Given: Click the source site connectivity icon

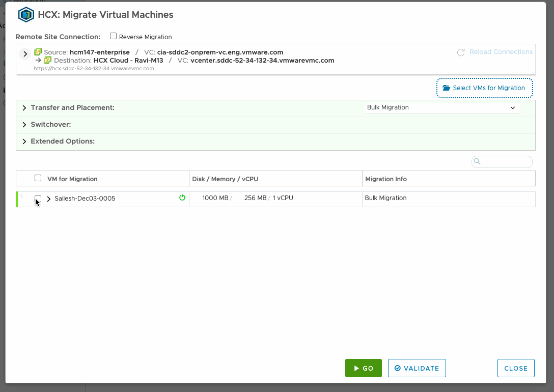Looking at the screenshot, I should (37, 52).
